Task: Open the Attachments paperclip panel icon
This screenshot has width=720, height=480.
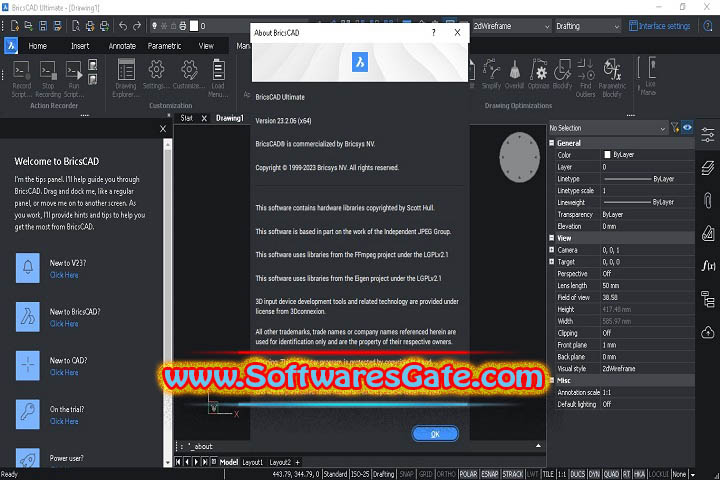Action: [x=708, y=201]
